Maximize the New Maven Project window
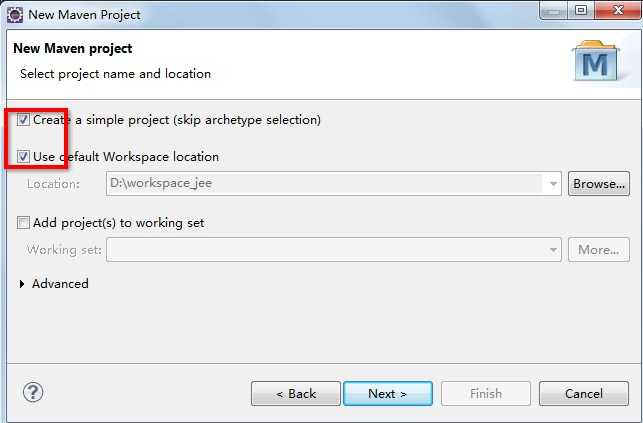 pos(581,10)
